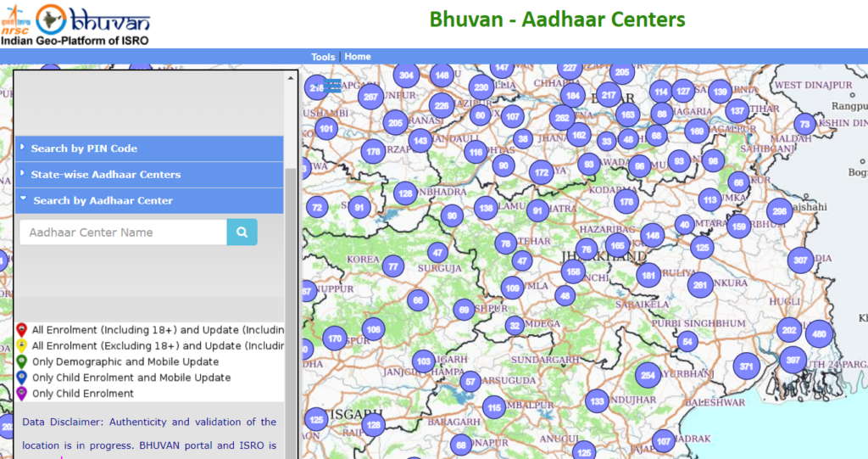Open the 165 cluster near Hazaribag
The width and height of the screenshot is (868, 459).
tap(618, 245)
